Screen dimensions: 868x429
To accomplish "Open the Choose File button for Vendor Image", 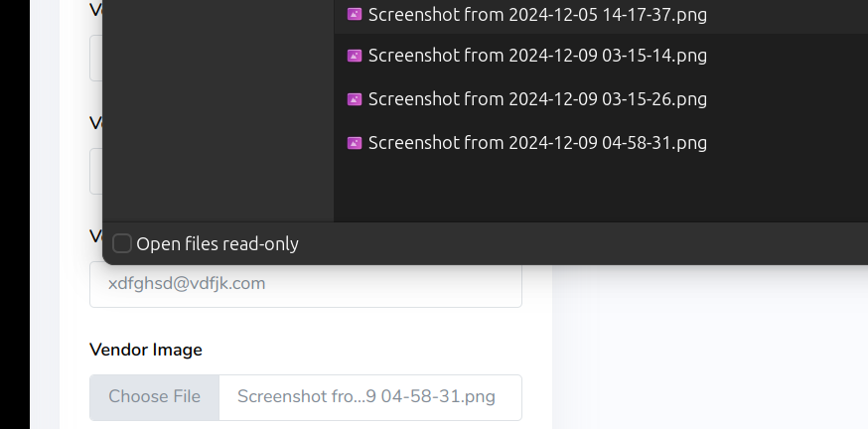I will 155,397.
